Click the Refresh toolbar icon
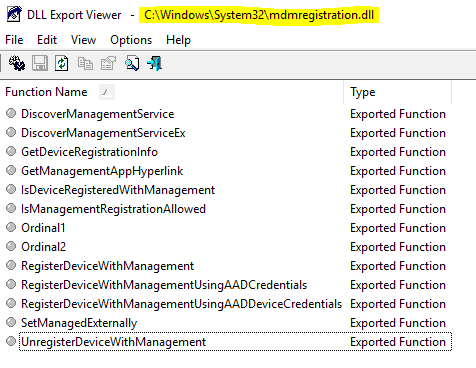 62,63
